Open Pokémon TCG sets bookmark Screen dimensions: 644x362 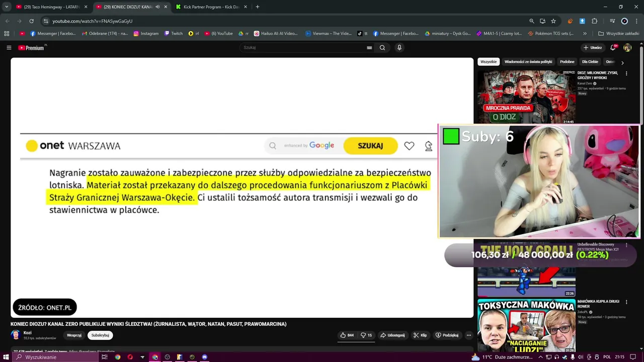550,34
